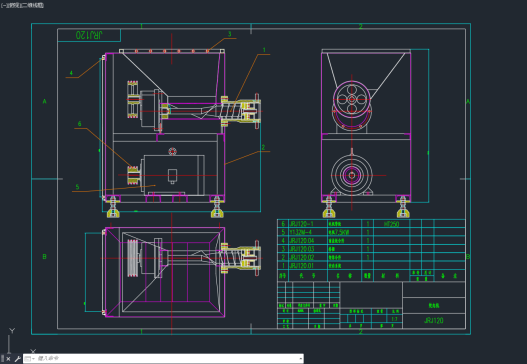Expand command history arrow at right end
The height and width of the screenshot is (364, 527).
click(300, 359)
